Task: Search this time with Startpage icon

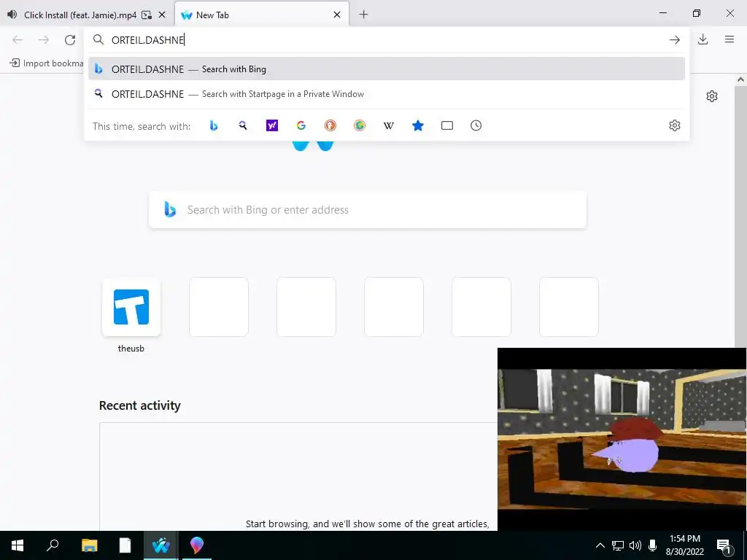Action: (x=243, y=125)
